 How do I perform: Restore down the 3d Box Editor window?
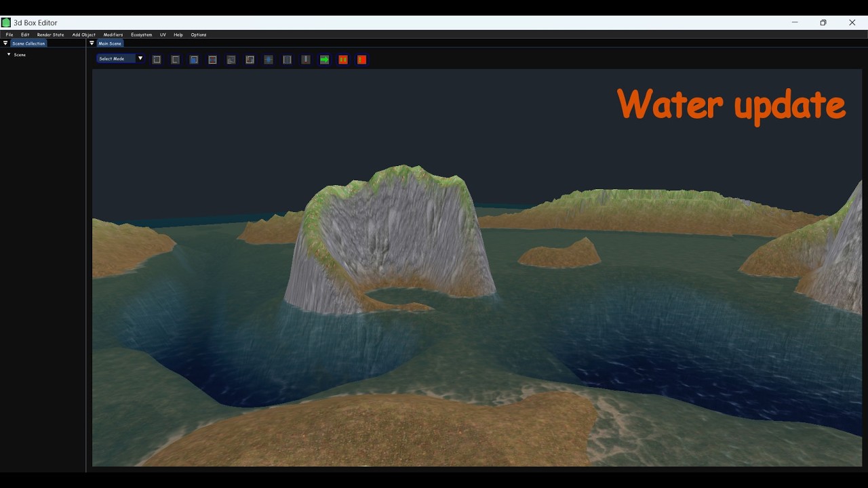[823, 22]
